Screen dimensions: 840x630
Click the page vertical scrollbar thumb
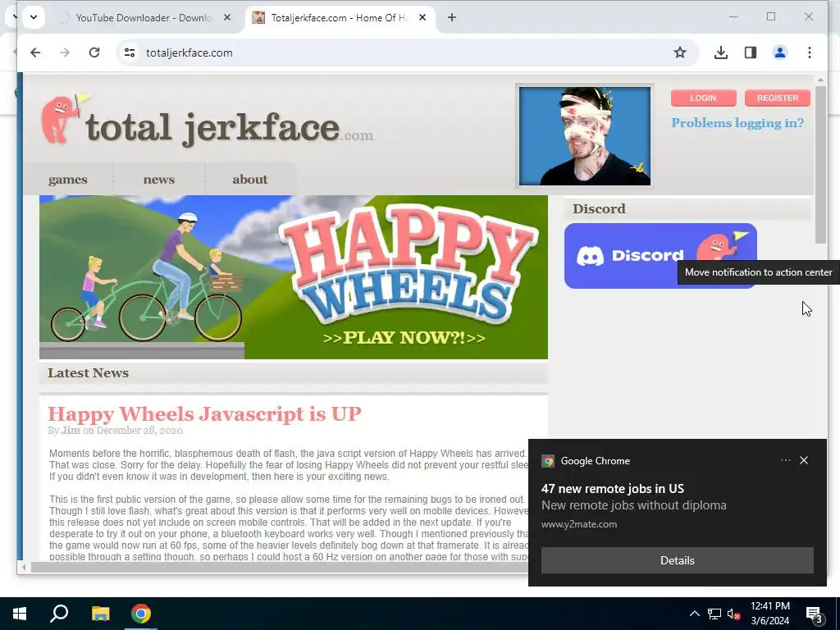pos(820,164)
